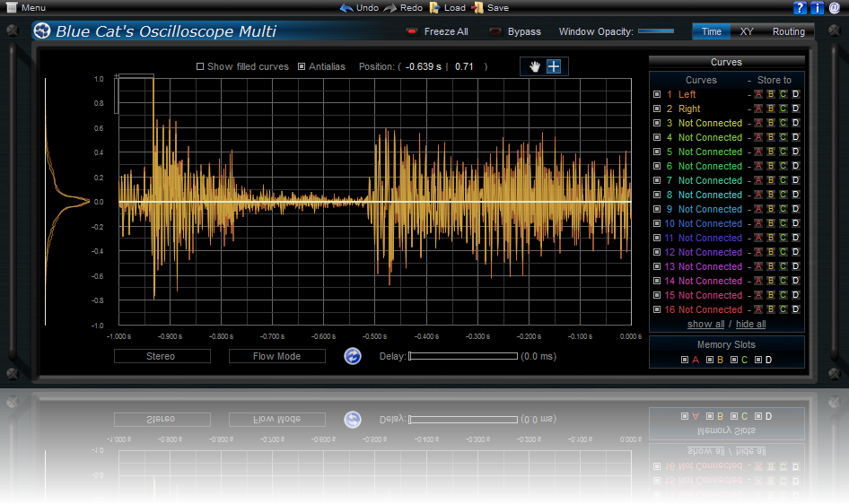Store curve 1 Left to slot A

click(x=758, y=94)
